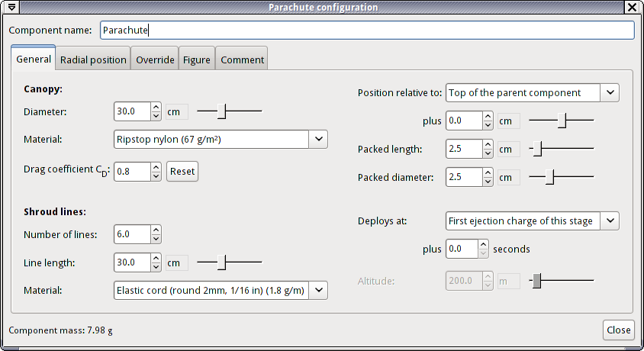
Task: Expand the canopy Material dropdown
Action: (319, 139)
